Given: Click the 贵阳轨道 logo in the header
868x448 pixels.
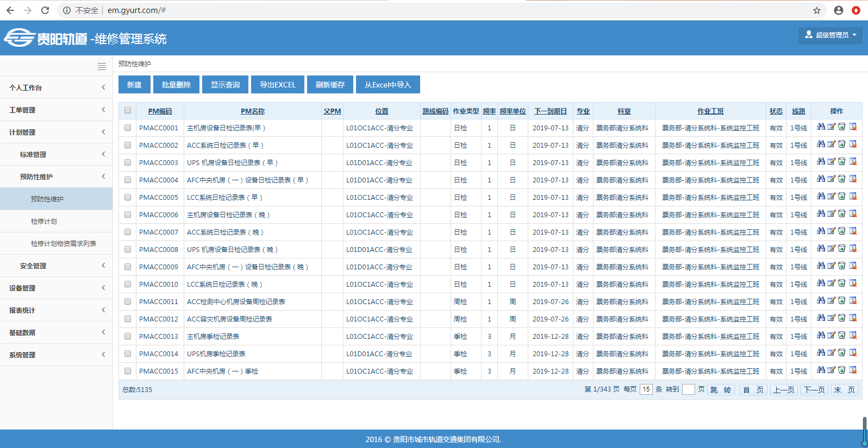Looking at the screenshot, I should (46, 38).
